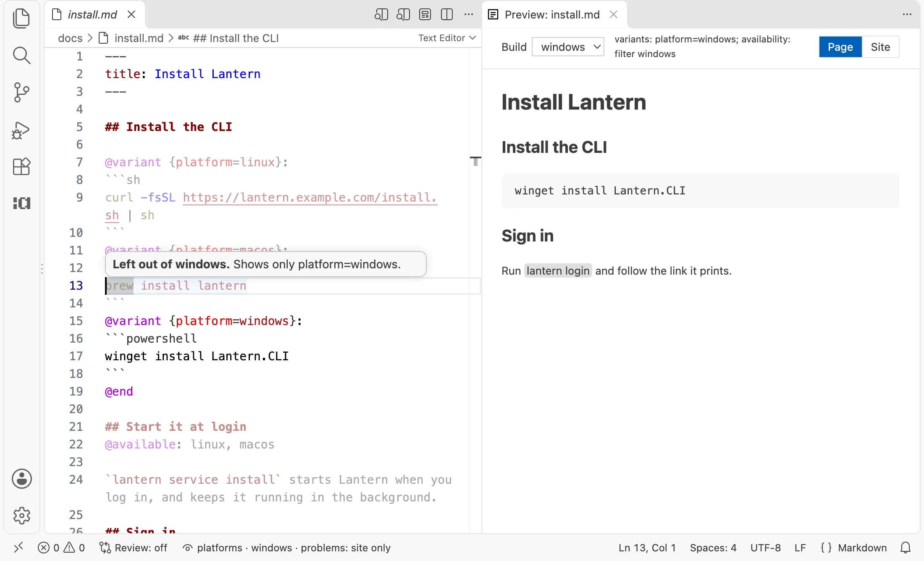Click UTF-8 encoding indicator
This screenshot has height=561, width=924.
coord(765,548)
